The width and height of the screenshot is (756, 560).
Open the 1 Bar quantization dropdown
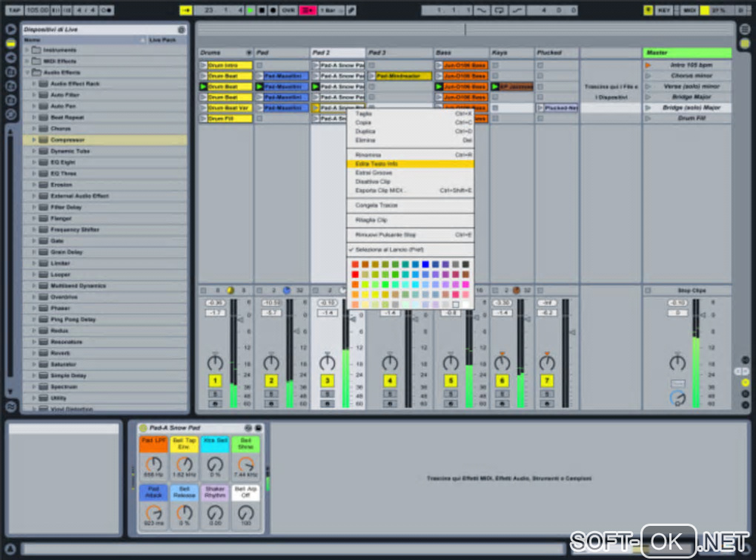(331, 10)
